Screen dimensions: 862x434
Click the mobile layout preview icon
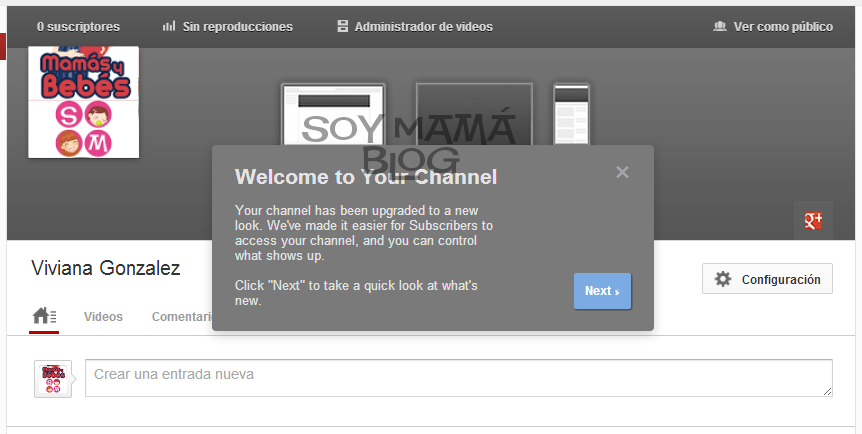tap(571, 114)
